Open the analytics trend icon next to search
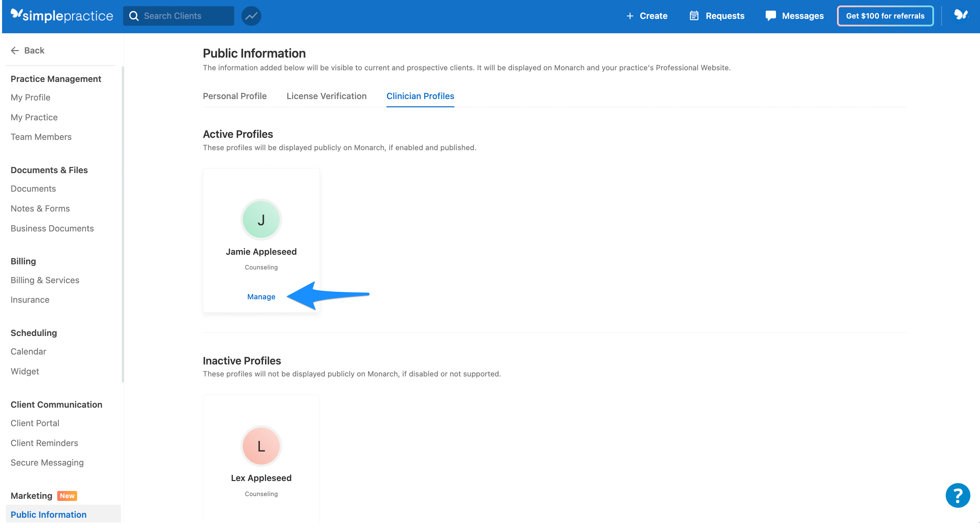The image size is (980, 528). [x=251, y=15]
